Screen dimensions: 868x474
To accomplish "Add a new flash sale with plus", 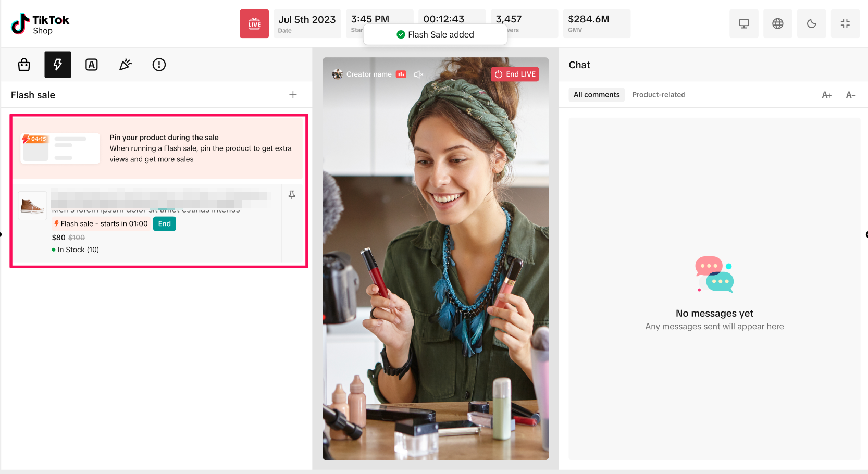I will tap(293, 95).
